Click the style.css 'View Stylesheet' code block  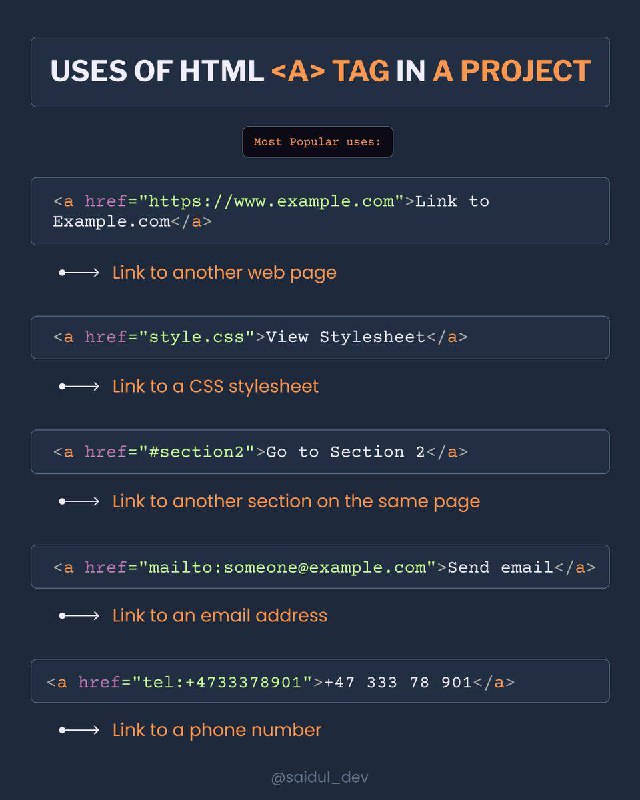tap(320, 337)
